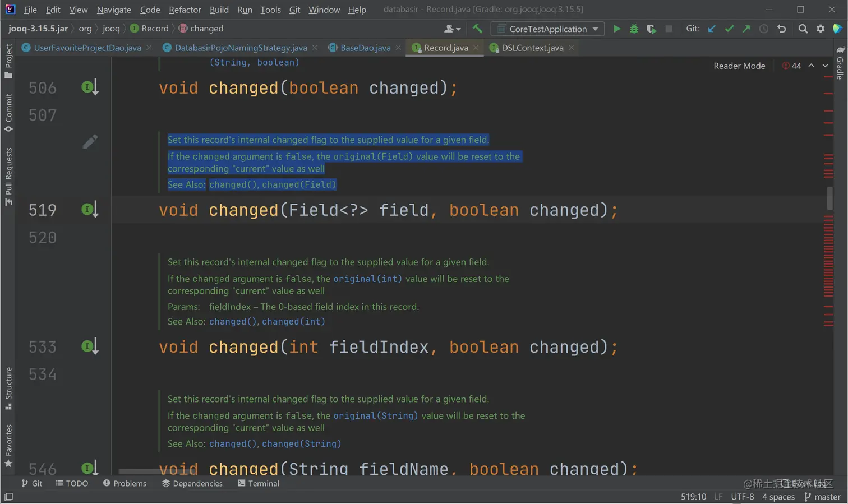Click the implemented-method gutter icon on line 506
The image size is (848, 504).
coord(90,87)
